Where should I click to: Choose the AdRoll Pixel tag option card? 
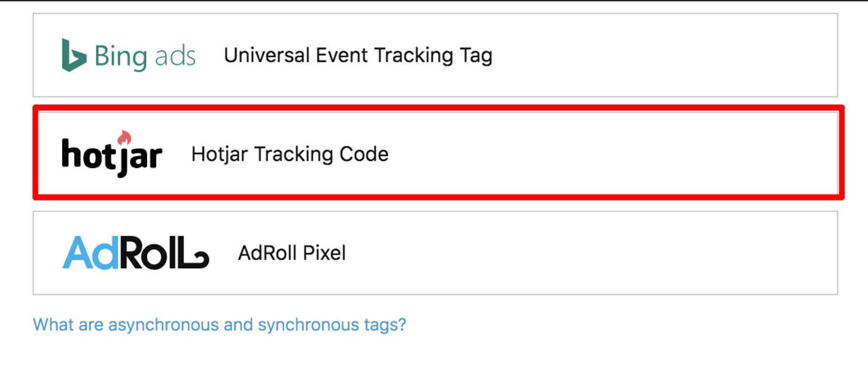[435, 253]
